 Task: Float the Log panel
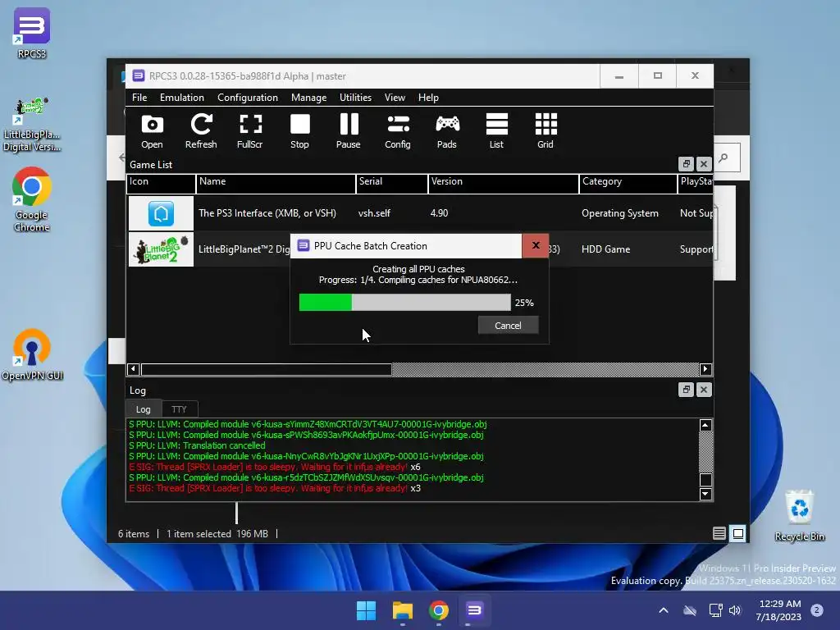click(x=687, y=390)
